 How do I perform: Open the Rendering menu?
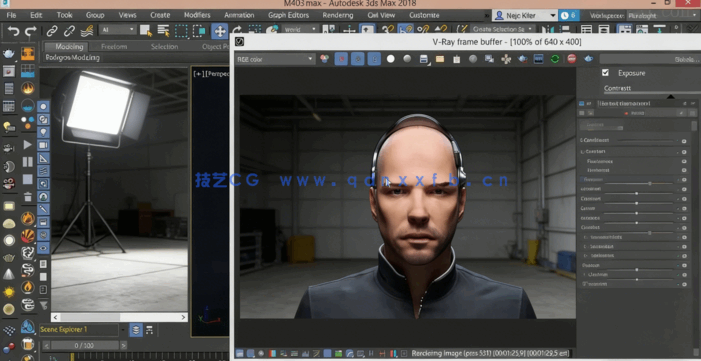(338, 15)
